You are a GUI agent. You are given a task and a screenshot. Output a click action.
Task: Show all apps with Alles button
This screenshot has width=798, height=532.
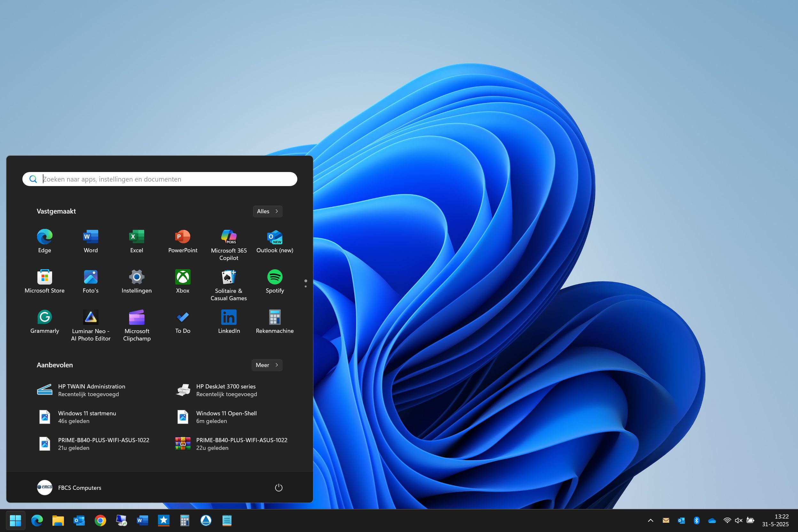267,211
